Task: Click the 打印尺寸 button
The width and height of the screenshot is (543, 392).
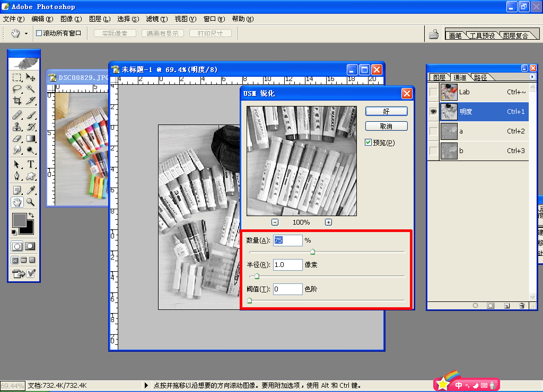Action: [210, 33]
